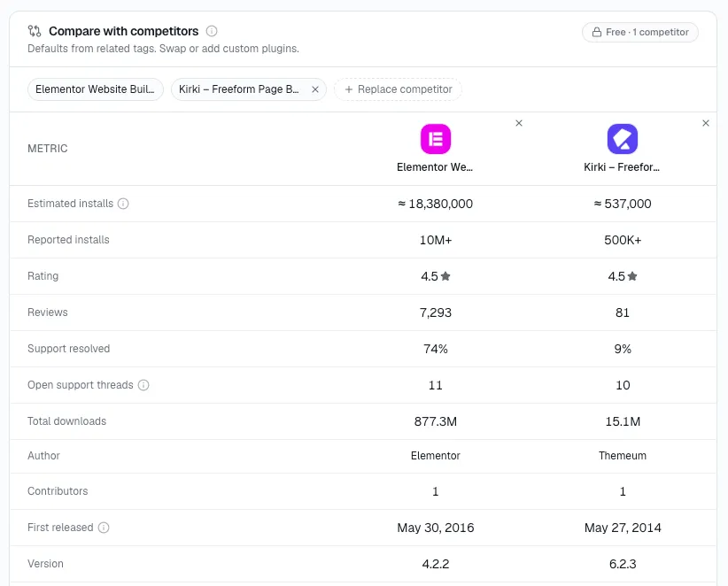Click the Author row label
This screenshot has height=586, width=728.
coord(43,456)
